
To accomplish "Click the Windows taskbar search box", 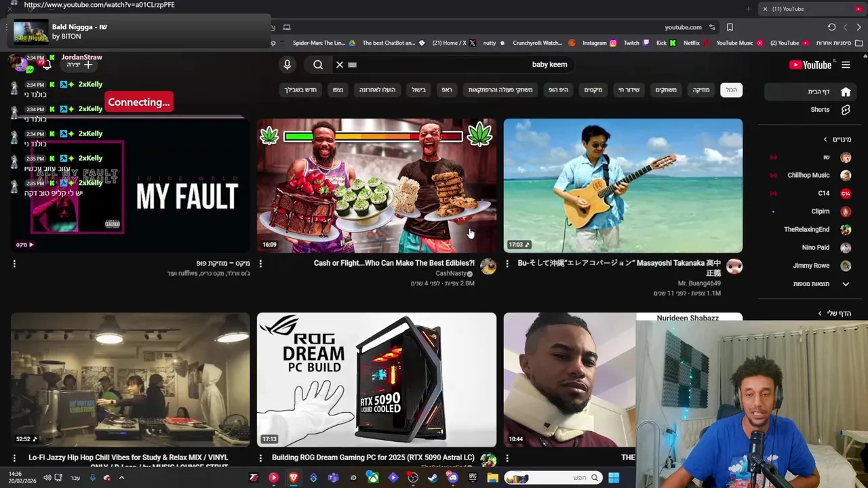I will point(553,478).
